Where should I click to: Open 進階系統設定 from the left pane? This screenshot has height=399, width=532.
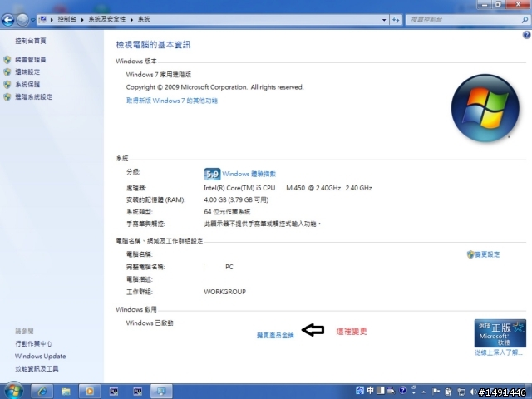coord(33,97)
